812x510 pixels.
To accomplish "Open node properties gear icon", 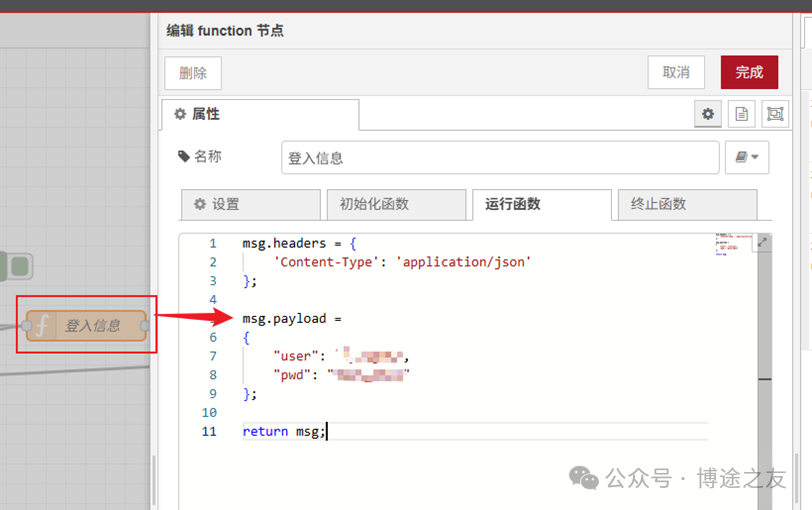I will coord(708,114).
